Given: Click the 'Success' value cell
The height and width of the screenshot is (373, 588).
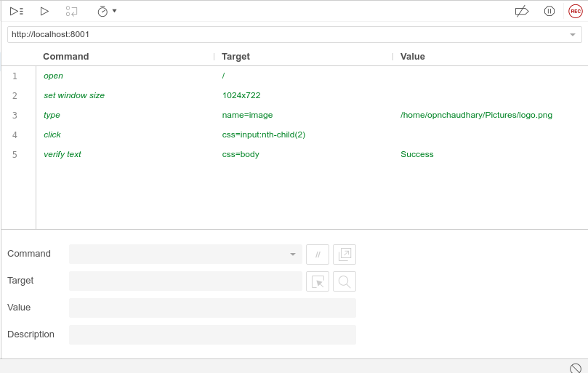Looking at the screenshot, I should [x=416, y=154].
